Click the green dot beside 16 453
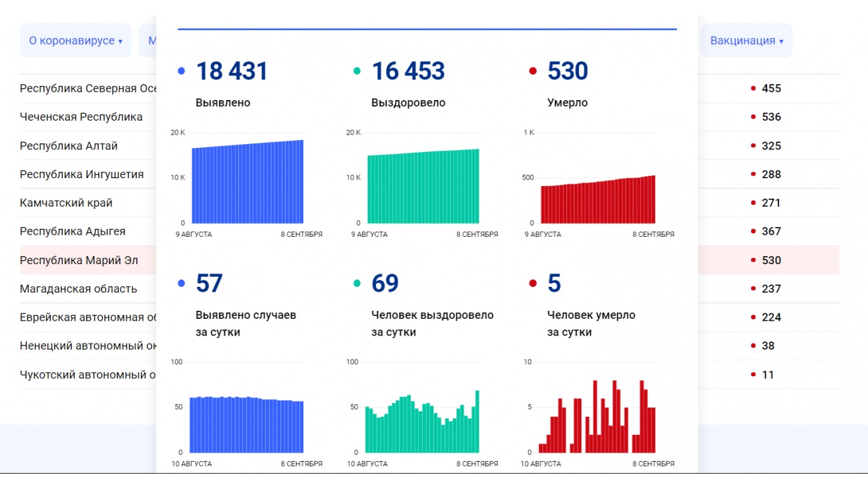 pyautogui.click(x=357, y=71)
